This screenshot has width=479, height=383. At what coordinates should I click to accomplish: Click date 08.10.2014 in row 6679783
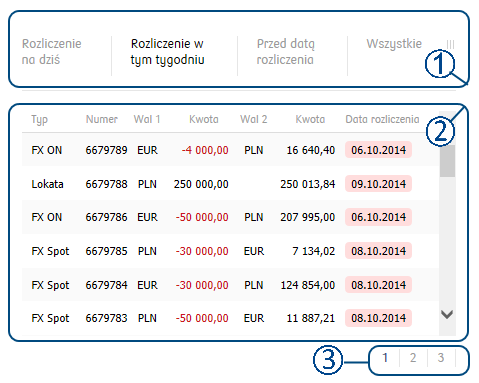pyautogui.click(x=378, y=318)
